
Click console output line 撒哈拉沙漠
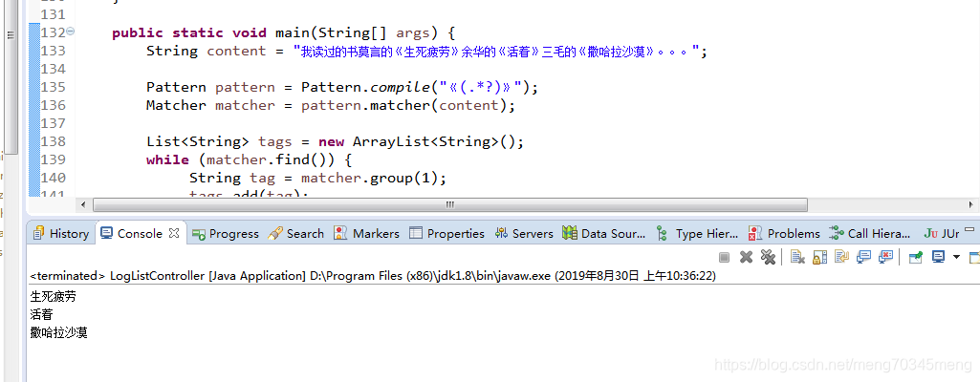pyautogui.click(x=58, y=332)
